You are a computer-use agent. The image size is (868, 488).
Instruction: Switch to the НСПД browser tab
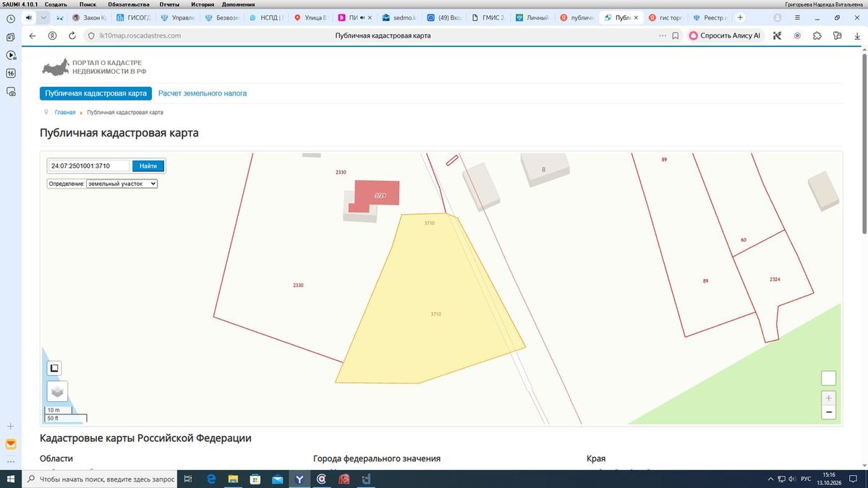[268, 17]
